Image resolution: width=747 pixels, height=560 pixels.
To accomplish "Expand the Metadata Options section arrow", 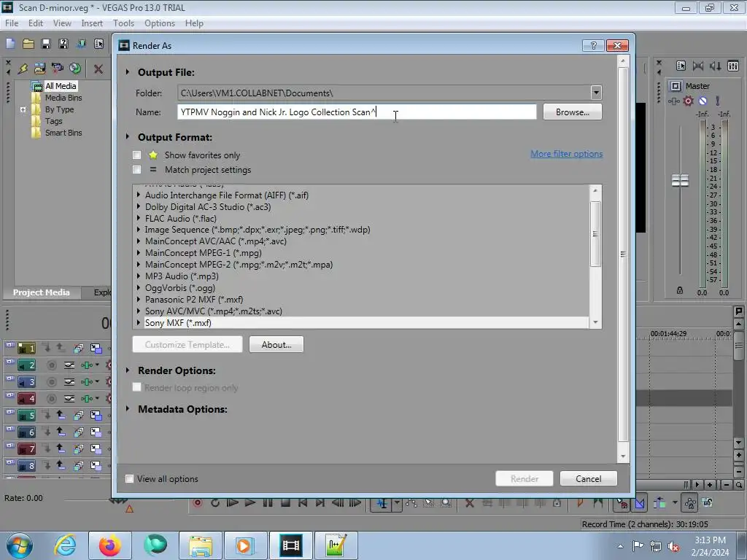I will pyautogui.click(x=127, y=408).
